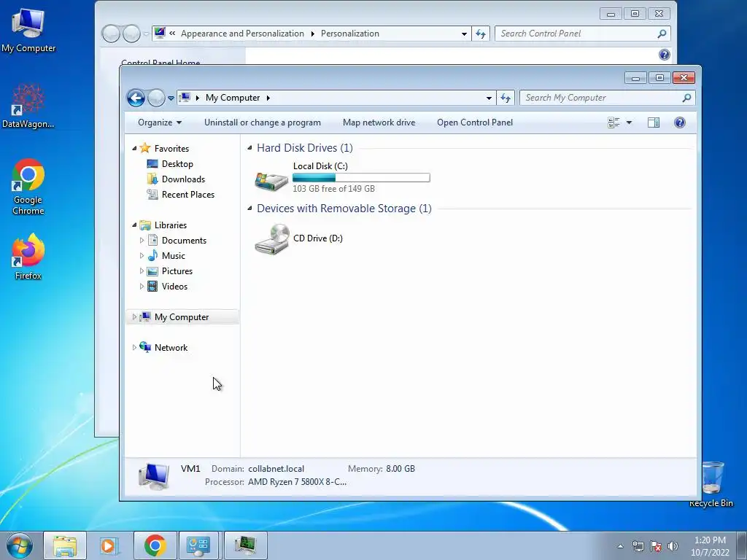Open Explorer help button
The width and height of the screenshot is (747, 560).
680,122
